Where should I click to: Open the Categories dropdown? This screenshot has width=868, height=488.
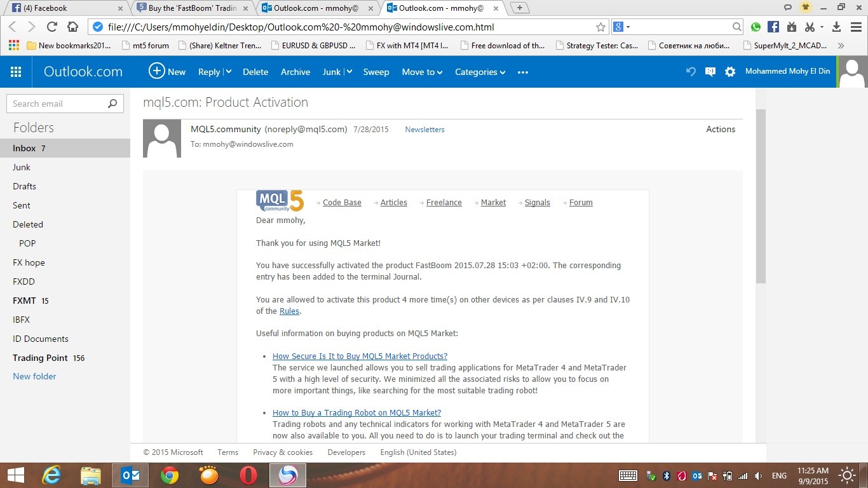(x=480, y=72)
